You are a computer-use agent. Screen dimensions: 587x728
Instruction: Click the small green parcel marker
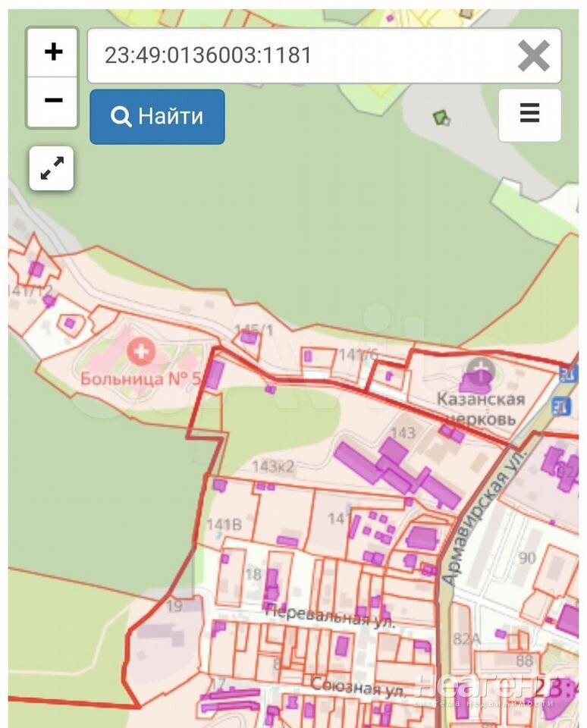tap(440, 118)
